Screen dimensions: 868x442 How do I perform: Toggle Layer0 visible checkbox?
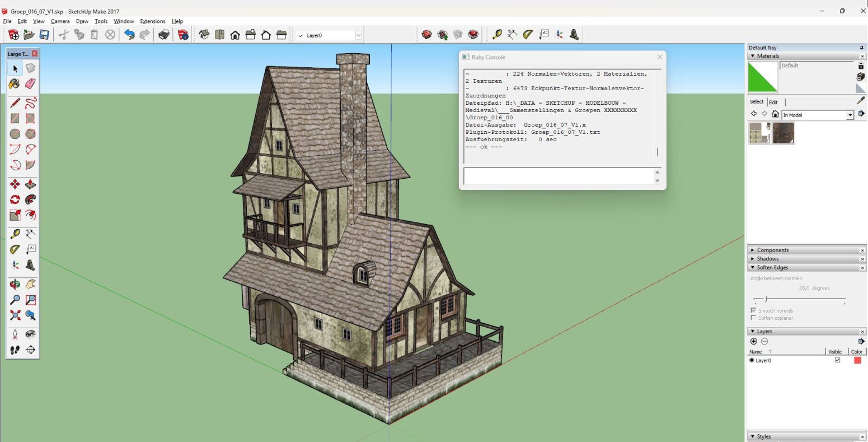pos(837,360)
